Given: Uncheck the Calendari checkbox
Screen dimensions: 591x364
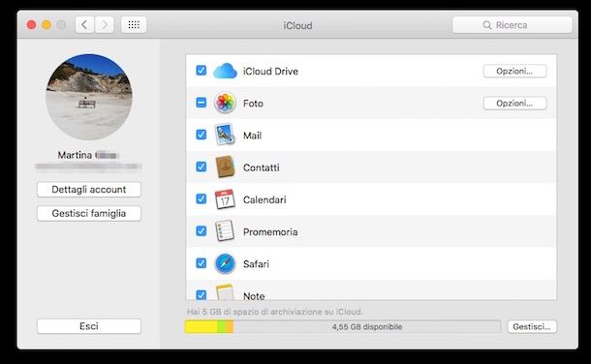Looking at the screenshot, I should point(202,198).
